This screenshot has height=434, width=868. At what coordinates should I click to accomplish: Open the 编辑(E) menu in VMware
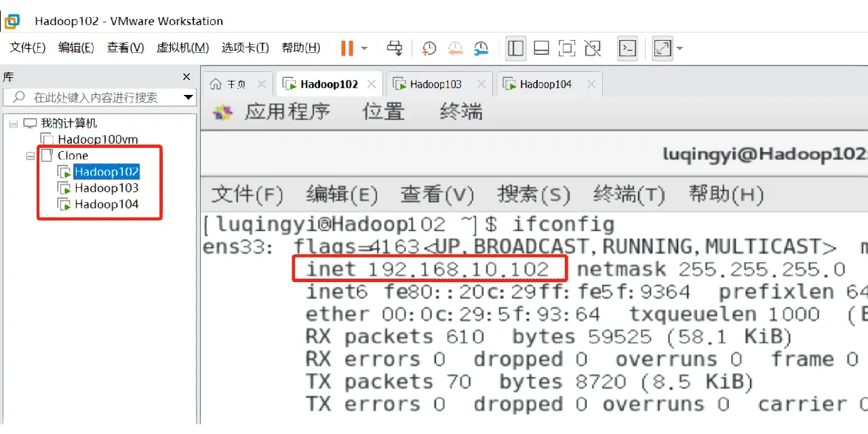(76, 48)
